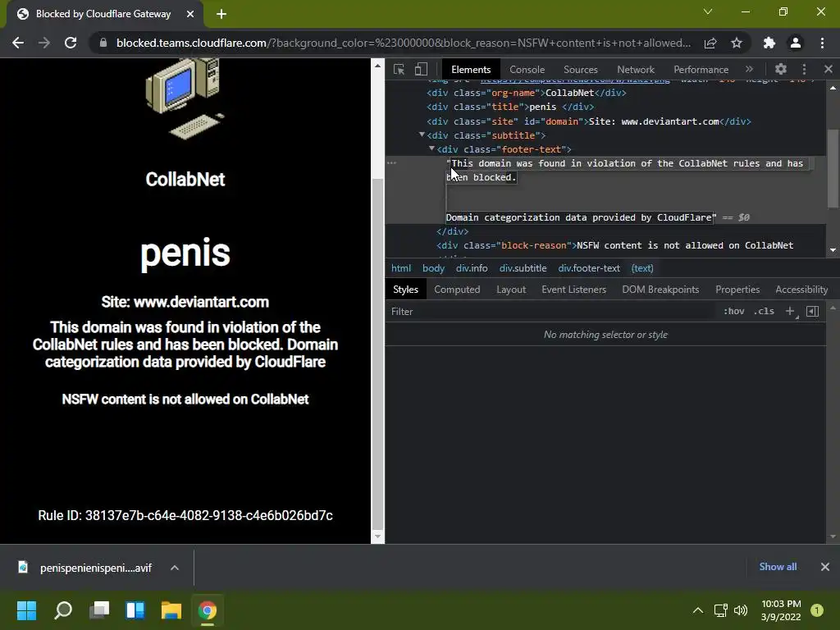Open Chrome three-dot menu
The image size is (840, 630).
(822, 43)
